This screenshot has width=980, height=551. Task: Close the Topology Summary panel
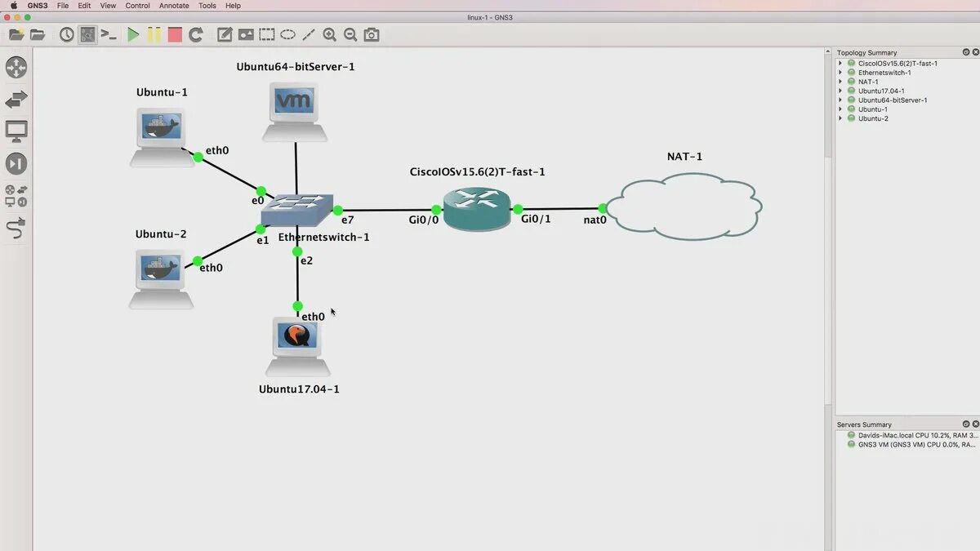[976, 52]
